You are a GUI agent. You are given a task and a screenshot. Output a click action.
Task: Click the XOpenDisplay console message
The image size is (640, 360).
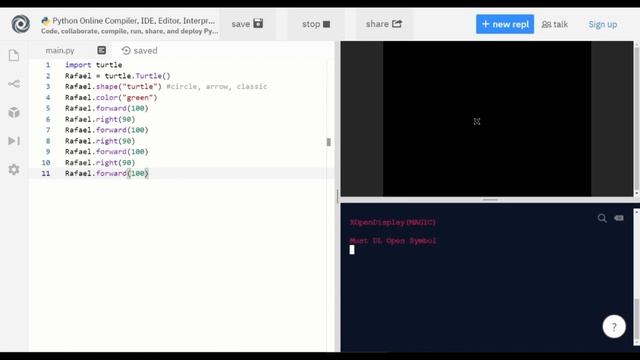pyautogui.click(x=393, y=222)
